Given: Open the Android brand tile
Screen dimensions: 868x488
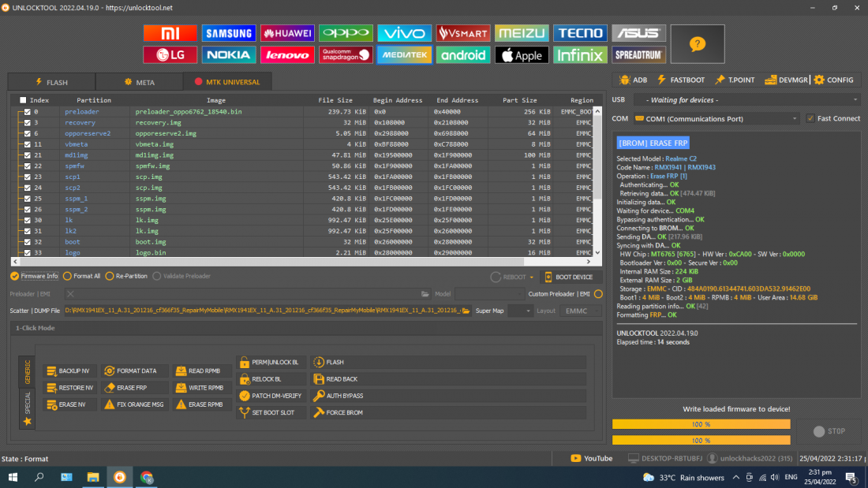Looking at the screenshot, I should point(462,54).
